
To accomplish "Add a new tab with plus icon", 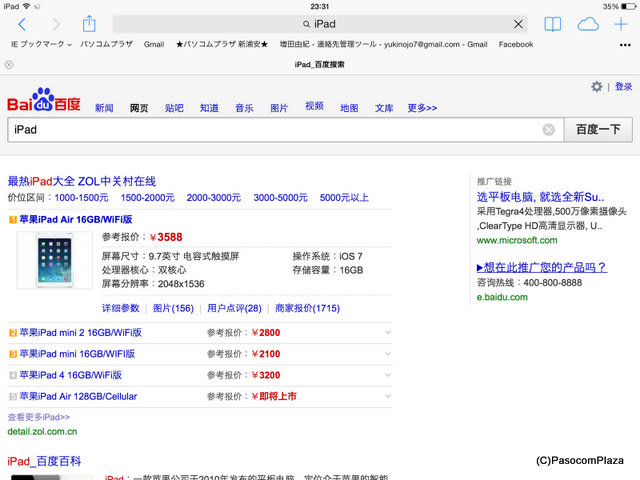I will click(x=621, y=24).
